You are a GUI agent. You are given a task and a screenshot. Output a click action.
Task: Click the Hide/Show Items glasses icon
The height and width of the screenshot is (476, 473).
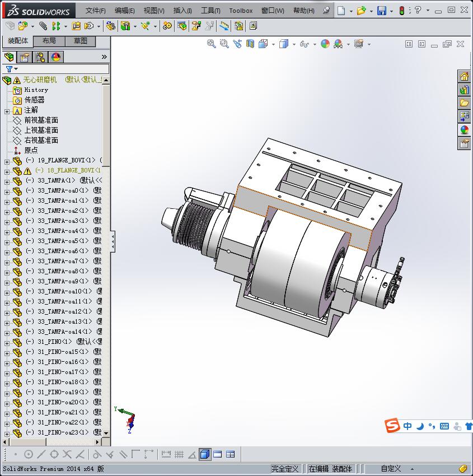tap(305, 44)
